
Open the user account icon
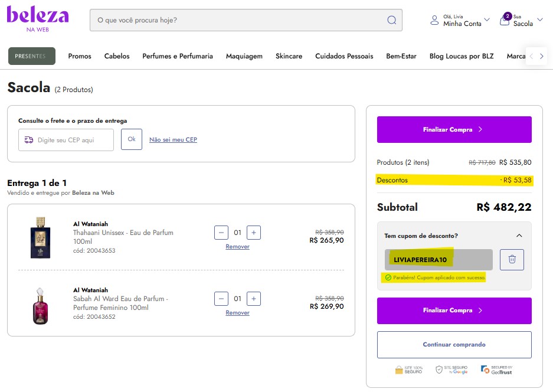click(x=434, y=20)
